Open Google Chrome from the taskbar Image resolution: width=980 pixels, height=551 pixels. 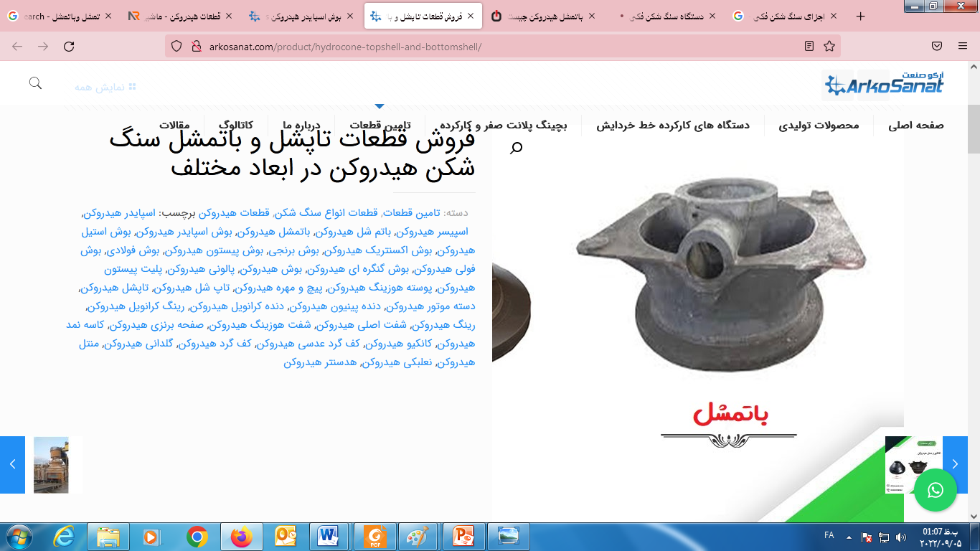tap(197, 537)
